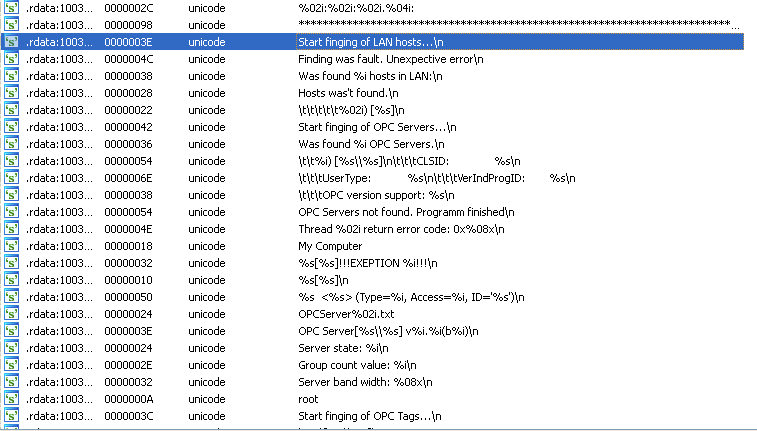This screenshot has width=757, height=431.
Task: Select the icon for the 'root' string row
Action: tap(11, 399)
